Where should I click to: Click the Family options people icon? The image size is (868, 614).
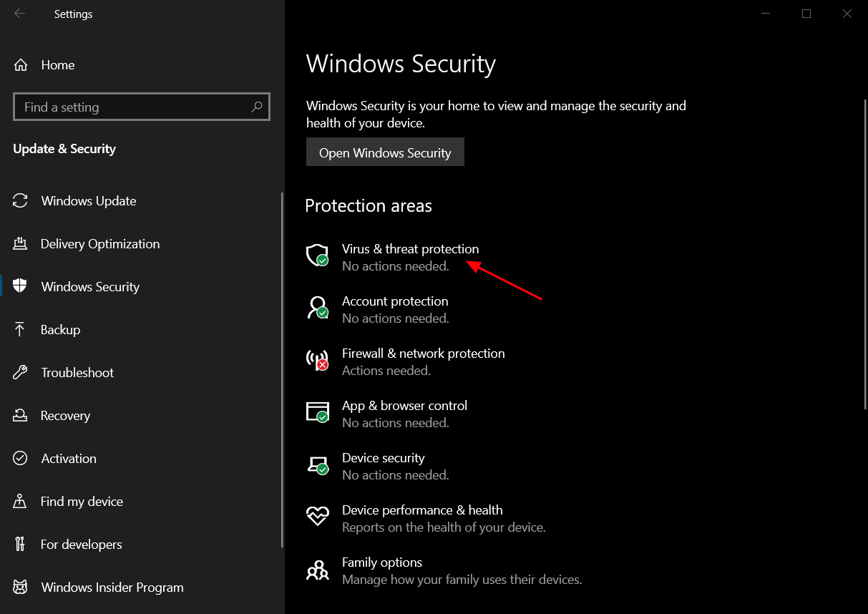click(x=317, y=570)
